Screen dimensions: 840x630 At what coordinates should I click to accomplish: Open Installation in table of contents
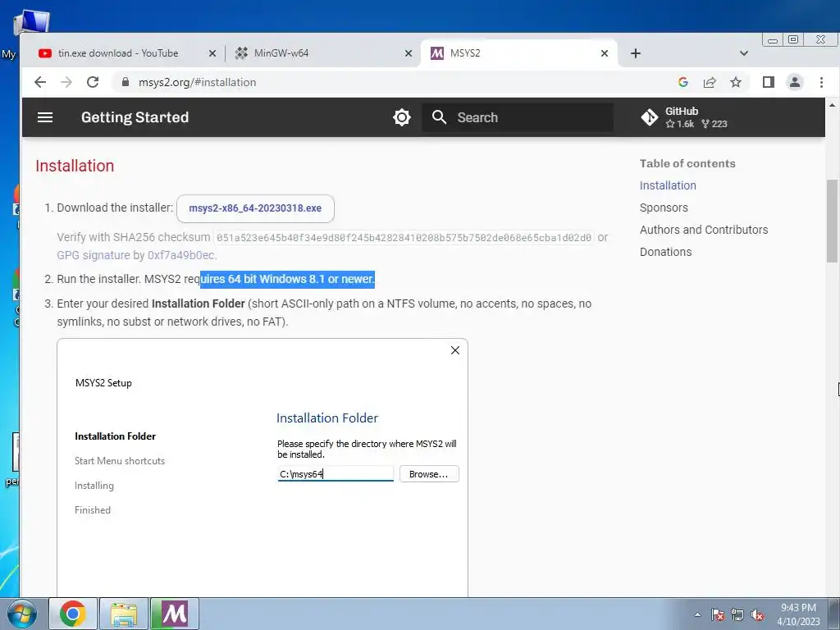(x=668, y=185)
